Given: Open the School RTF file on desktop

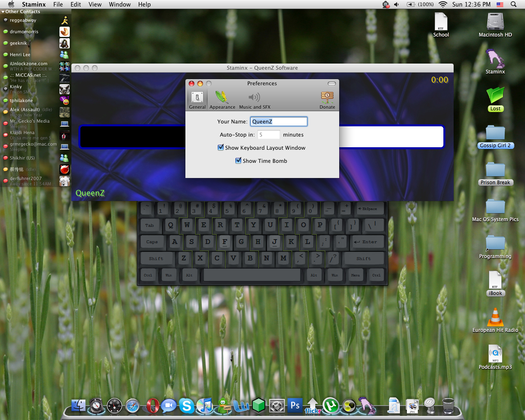Looking at the screenshot, I should pyautogui.click(x=441, y=25).
